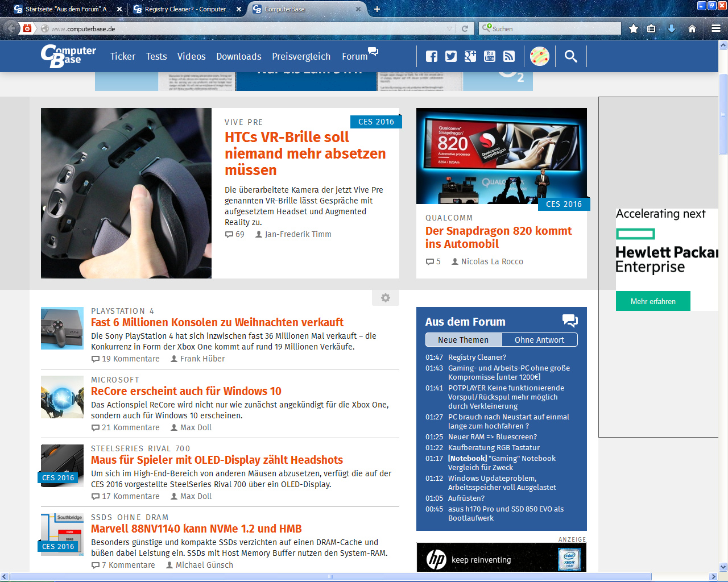Open 69 comments on HTC Vive article
The image size is (728, 582).
[235, 234]
